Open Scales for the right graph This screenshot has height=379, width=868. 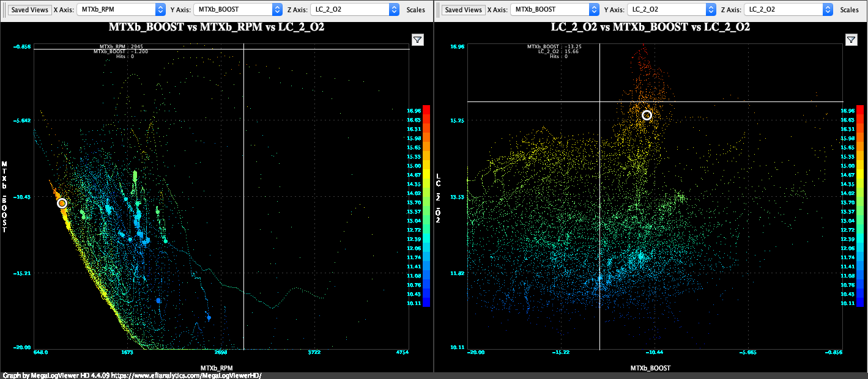pyautogui.click(x=850, y=10)
